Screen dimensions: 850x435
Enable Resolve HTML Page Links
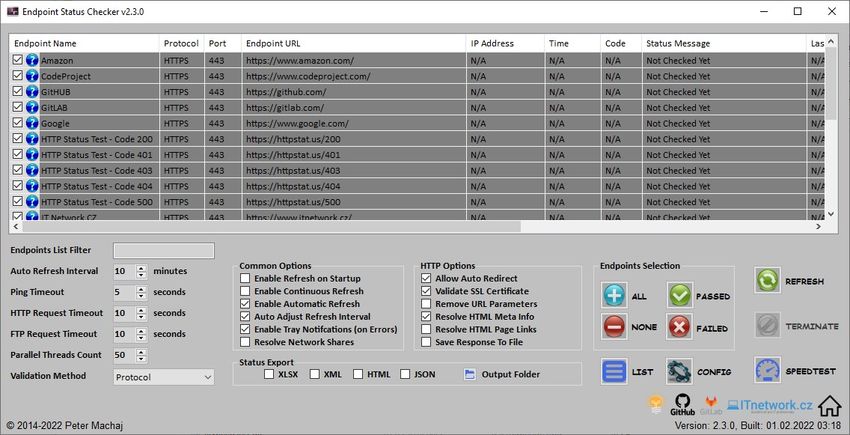[x=426, y=329]
